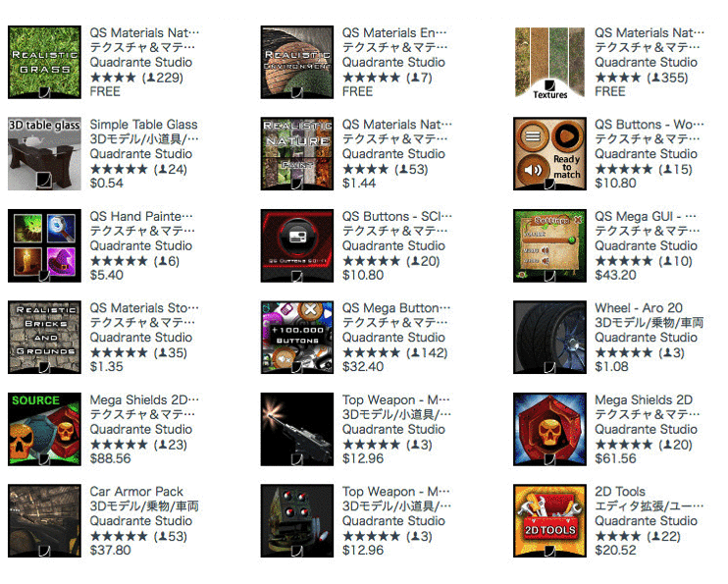
Task: Open the red skull shield icon
Action: (549, 429)
